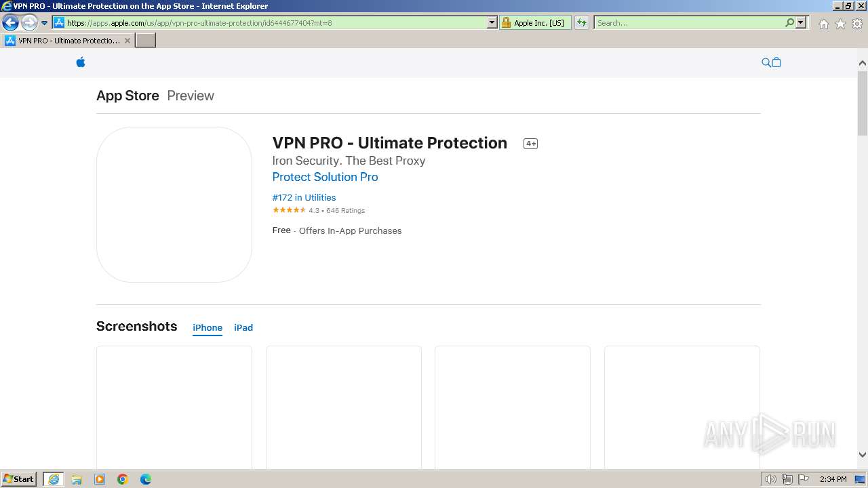This screenshot has height=488, width=868.
Task: Focus the browser Search box
Action: coord(689,22)
